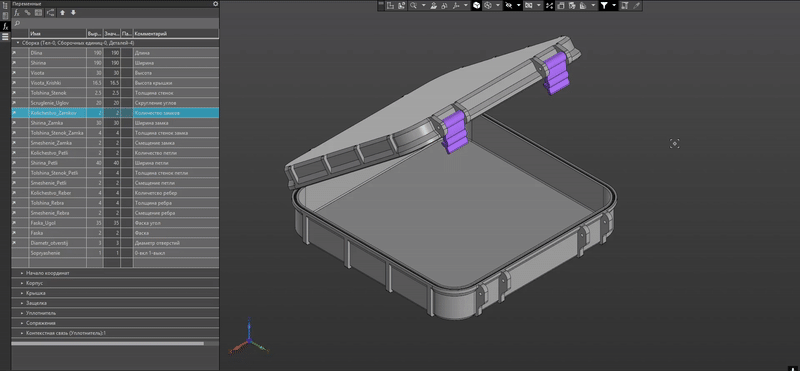This screenshot has width=800, height=371.
Task: Open the dropdown arrow beside the filter funnel
Action: click(614, 6)
